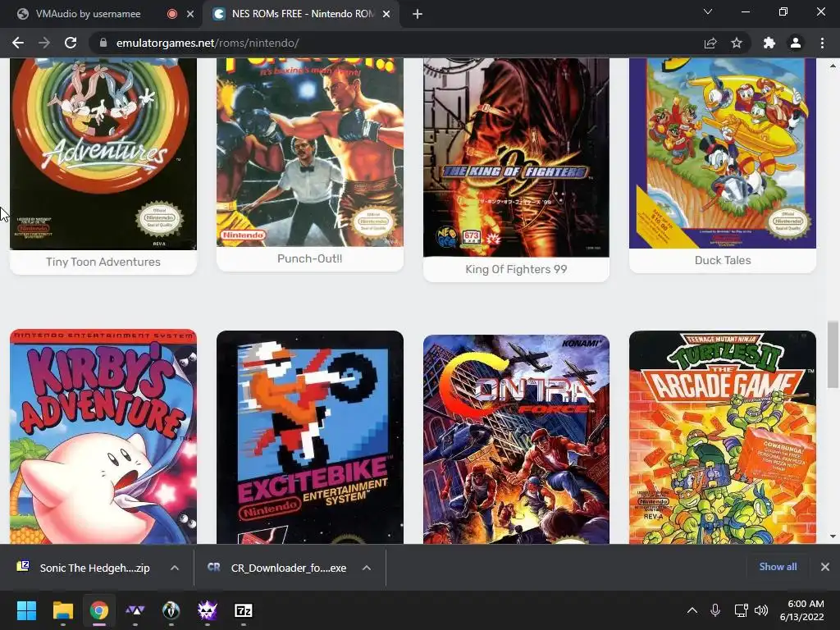
Task: Open the Duck Tales game cover
Action: tap(723, 153)
